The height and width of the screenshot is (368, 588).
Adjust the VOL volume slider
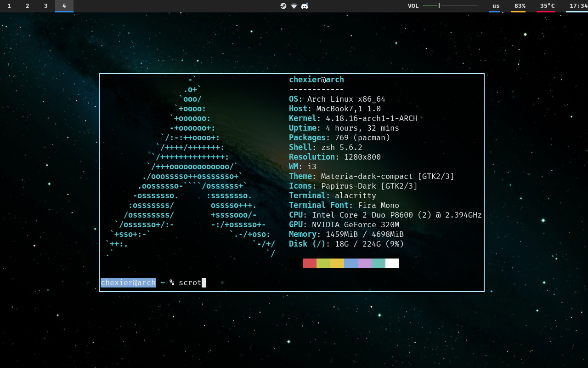click(x=450, y=6)
